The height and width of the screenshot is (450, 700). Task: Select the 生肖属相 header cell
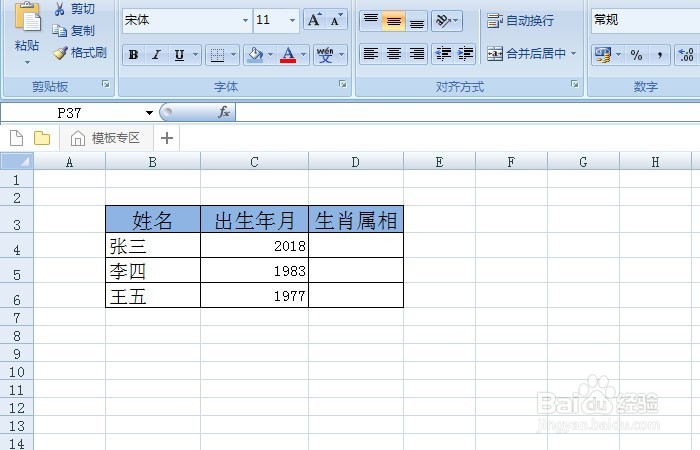pyautogui.click(x=356, y=220)
